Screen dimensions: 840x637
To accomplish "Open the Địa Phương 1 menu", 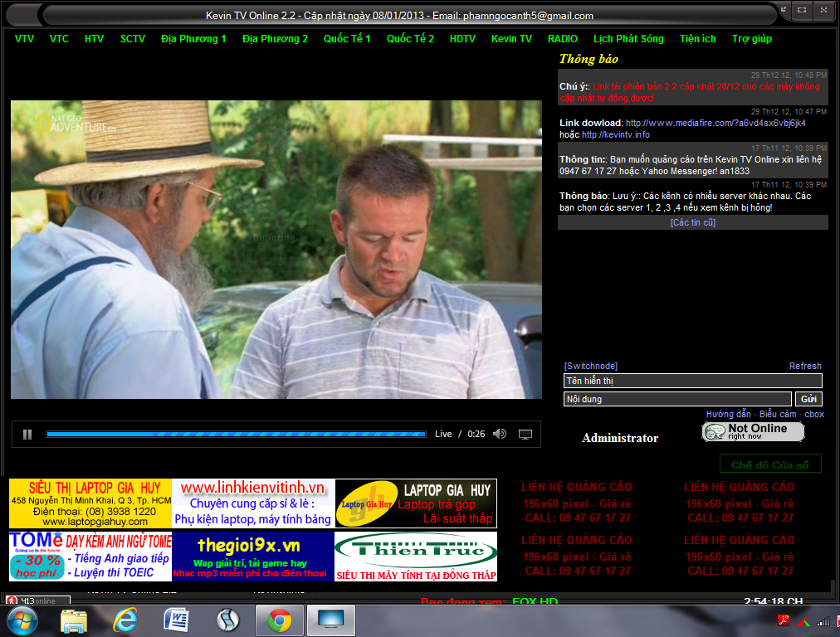I will tap(193, 38).
